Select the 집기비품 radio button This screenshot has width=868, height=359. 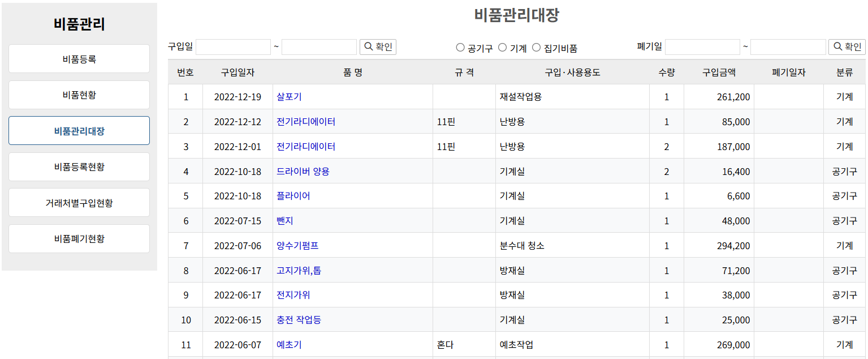(537, 48)
